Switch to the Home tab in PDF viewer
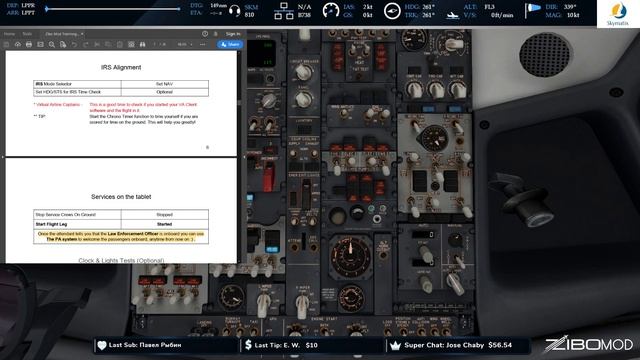This screenshot has height=360, width=640. (9, 34)
